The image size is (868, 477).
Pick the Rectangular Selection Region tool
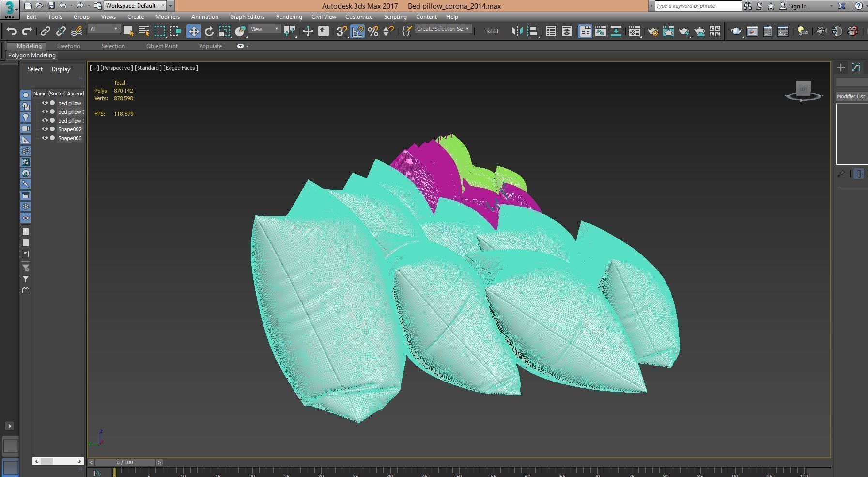[x=159, y=32]
